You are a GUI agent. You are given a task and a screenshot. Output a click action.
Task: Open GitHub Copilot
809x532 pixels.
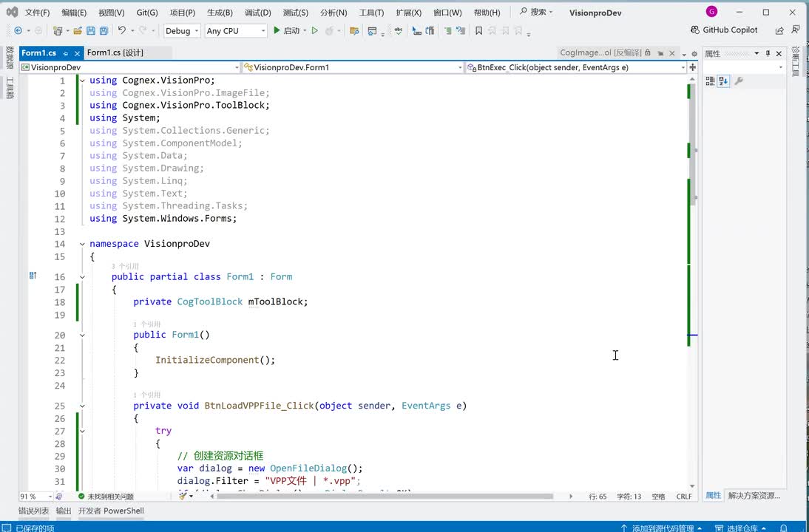pyautogui.click(x=724, y=30)
